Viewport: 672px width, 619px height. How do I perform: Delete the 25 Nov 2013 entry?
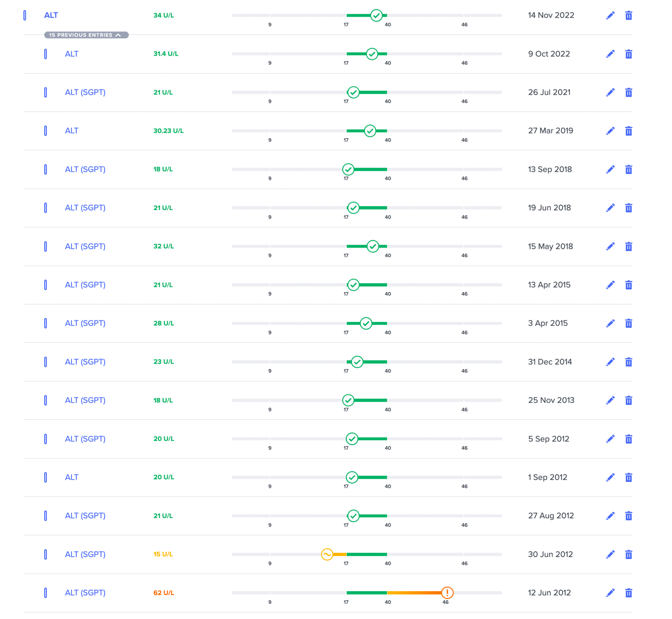pyautogui.click(x=628, y=401)
